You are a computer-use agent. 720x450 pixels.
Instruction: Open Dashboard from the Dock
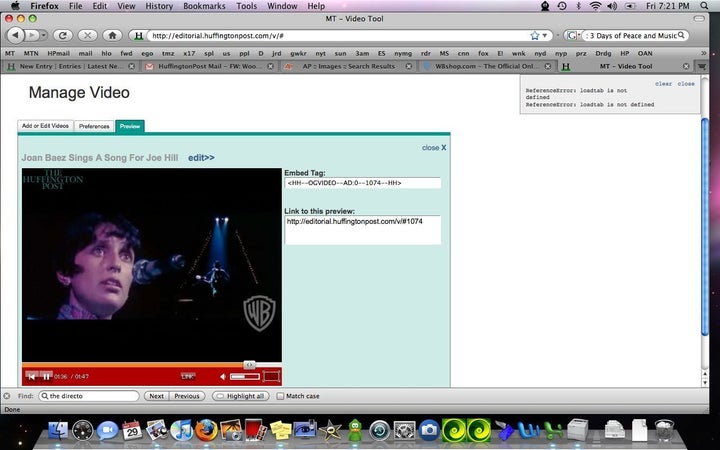pyautogui.click(x=83, y=431)
